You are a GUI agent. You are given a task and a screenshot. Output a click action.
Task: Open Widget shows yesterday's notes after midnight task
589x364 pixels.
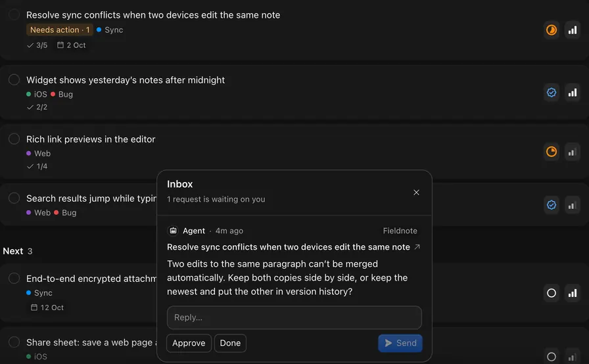click(126, 80)
